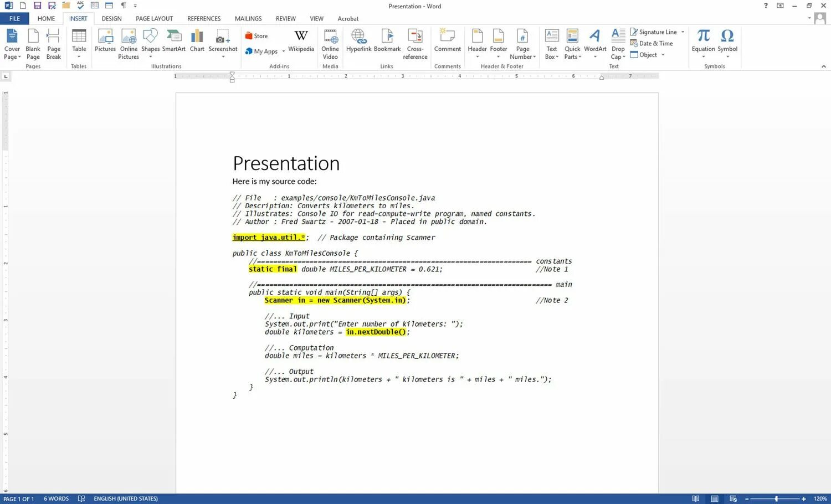
Task: Switch to the REVIEW tab
Action: coord(286,19)
